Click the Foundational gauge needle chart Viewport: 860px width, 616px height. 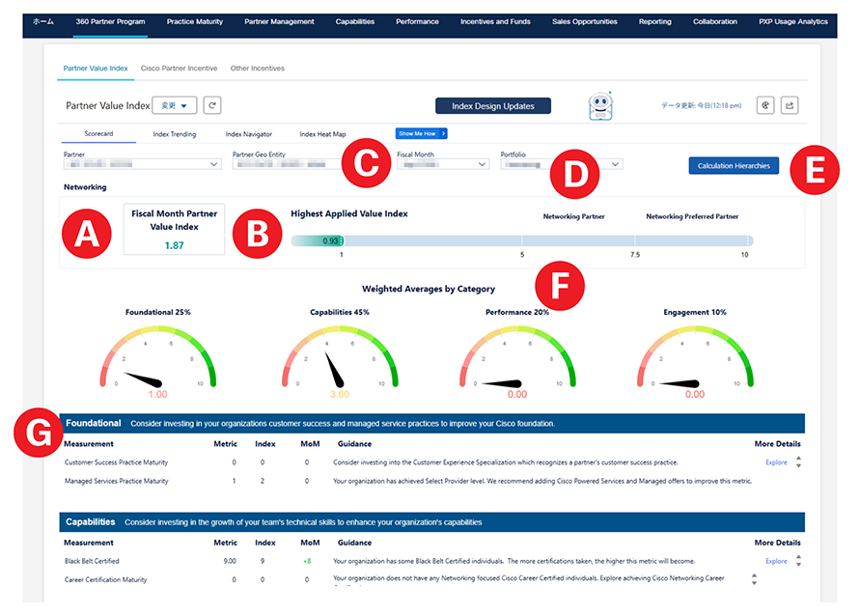pyautogui.click(x=157, y=359)
